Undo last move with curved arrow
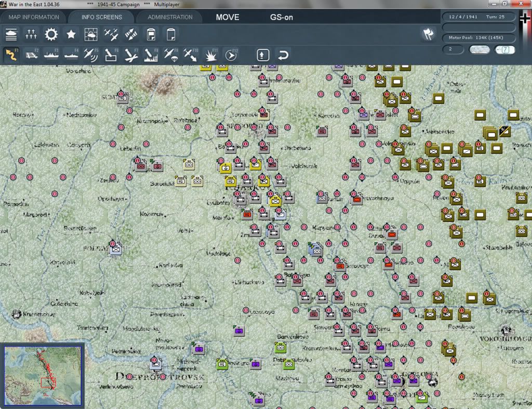The width and height of the screenshot is (532, 409). coord(283,55)
